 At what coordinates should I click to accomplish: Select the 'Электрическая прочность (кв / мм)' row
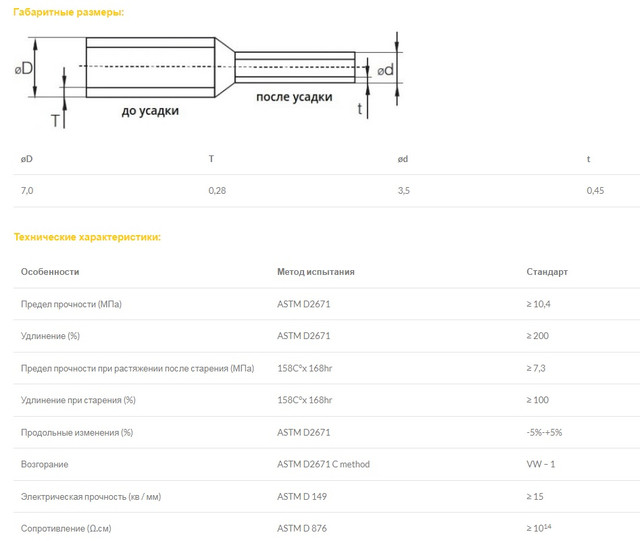point(91,497)
